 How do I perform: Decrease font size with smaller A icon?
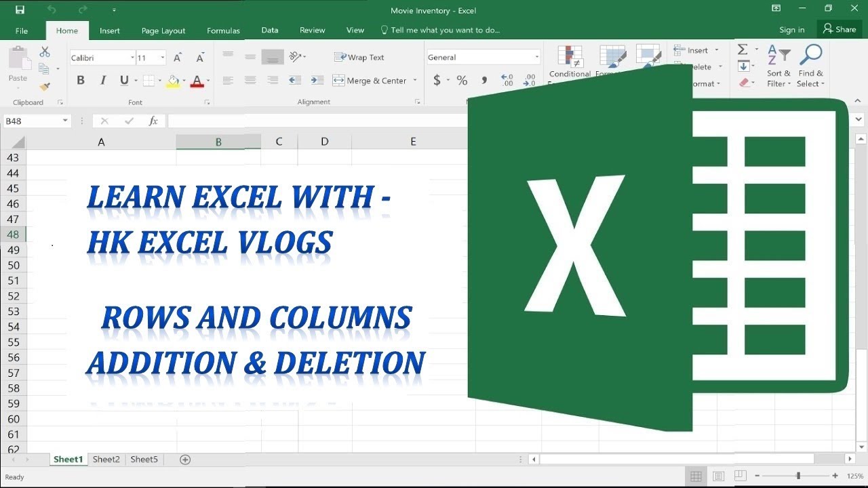tap(200, 58)
